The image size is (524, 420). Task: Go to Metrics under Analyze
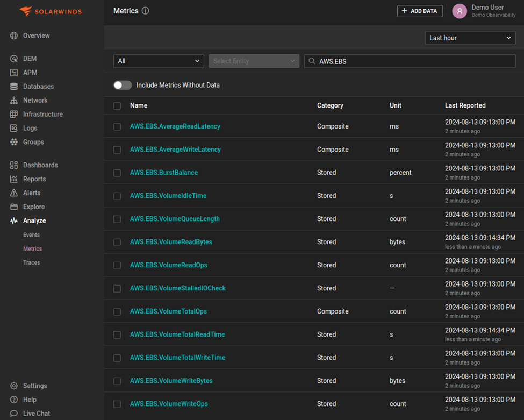pos(32,249)
